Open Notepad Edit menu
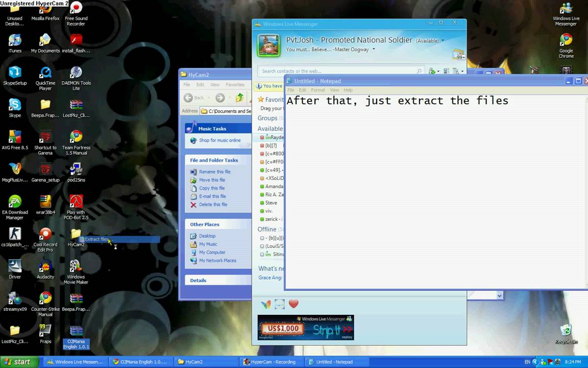 pos(302,90)
